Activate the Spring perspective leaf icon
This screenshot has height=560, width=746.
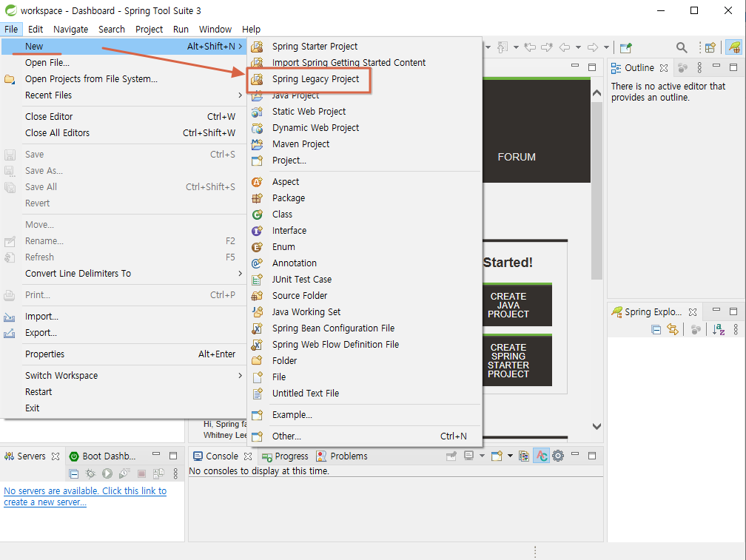(734, 47)
